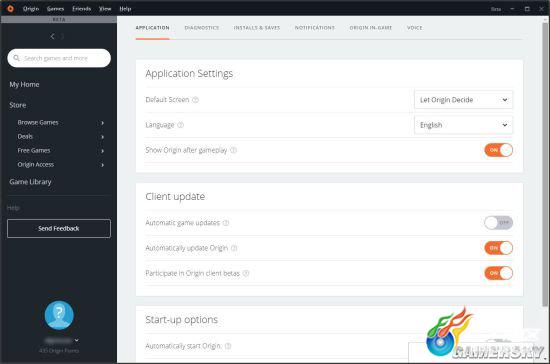
Task: Open the Language dropdown
Action: tap(463, 125)
